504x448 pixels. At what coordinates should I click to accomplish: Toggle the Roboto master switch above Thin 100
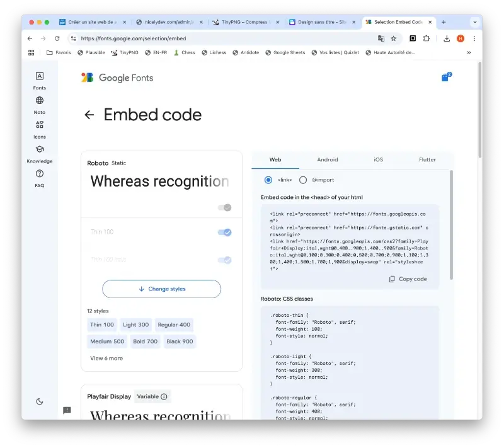225,207
